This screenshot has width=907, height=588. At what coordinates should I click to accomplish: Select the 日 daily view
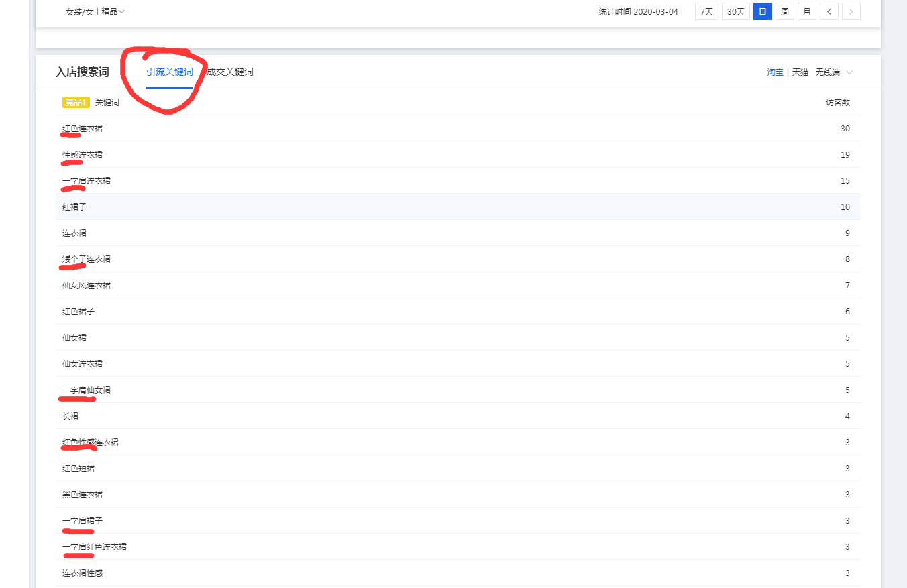tap(763, 11)
